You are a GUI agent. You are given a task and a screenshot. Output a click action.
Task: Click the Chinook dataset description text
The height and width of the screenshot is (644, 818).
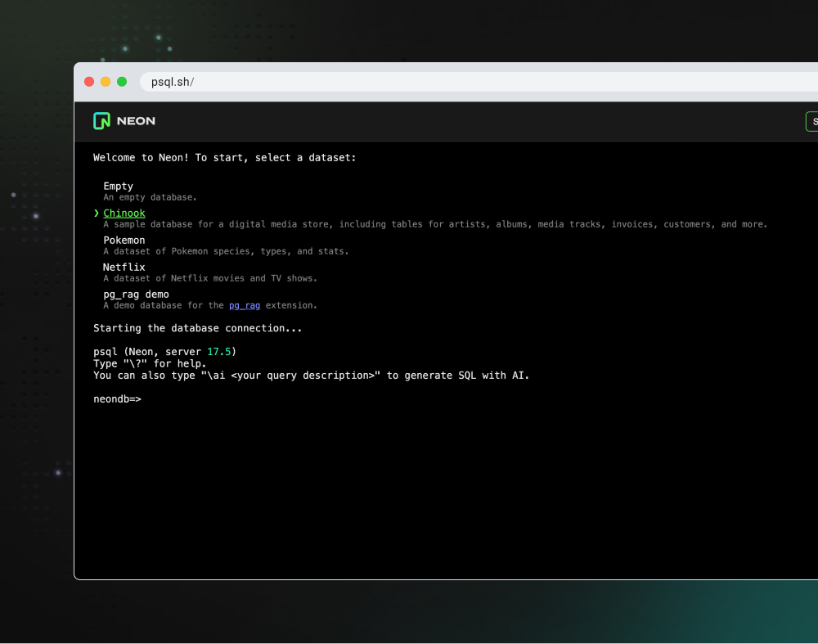[435, 224]
